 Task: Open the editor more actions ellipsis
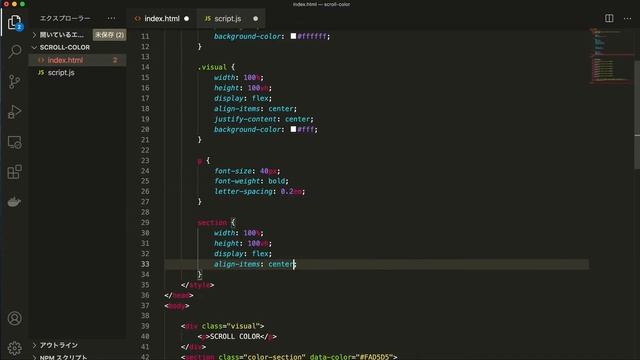(627, 18)
